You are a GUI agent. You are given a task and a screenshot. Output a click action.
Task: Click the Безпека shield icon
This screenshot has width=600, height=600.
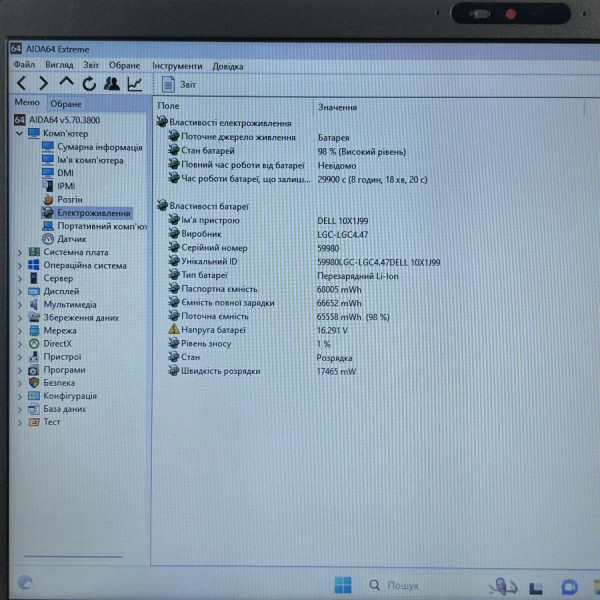(34, 383)
